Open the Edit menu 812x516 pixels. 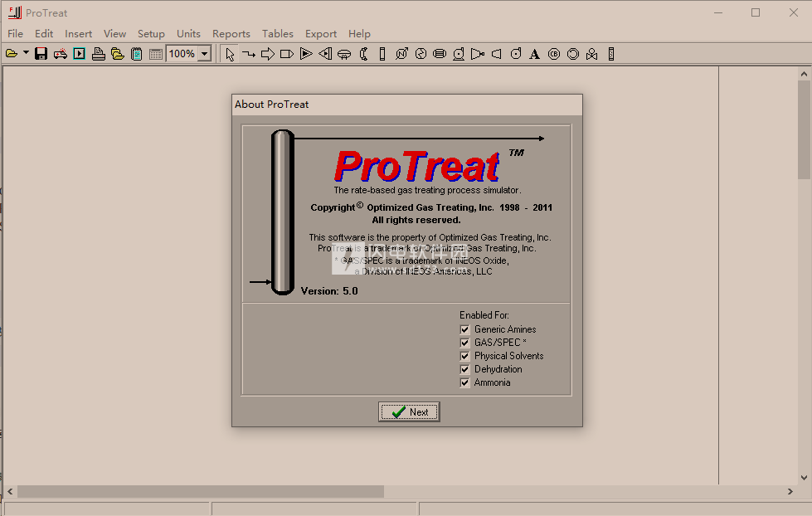[44, 34]
